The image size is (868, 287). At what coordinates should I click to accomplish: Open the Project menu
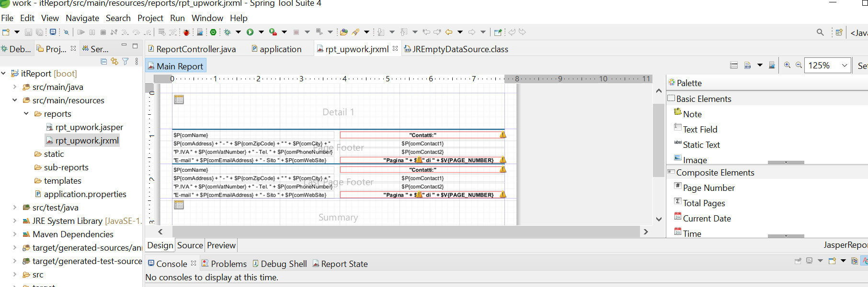[150, 18]
